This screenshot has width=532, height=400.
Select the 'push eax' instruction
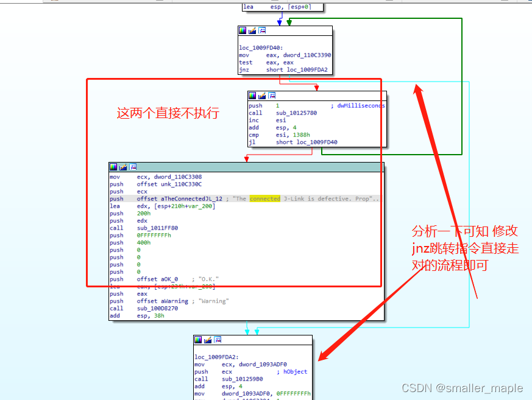128,294
